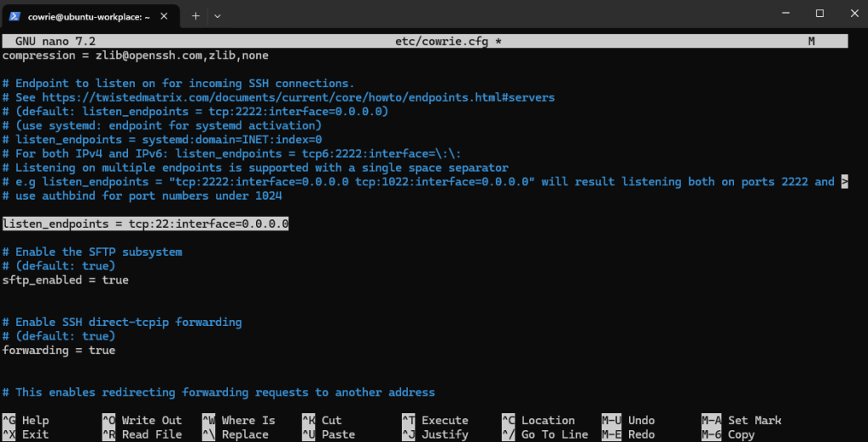Image resolution: width=868 pixels, height=442 pixels.
Task: Maximize the terminal window
Action: [820, 14]
